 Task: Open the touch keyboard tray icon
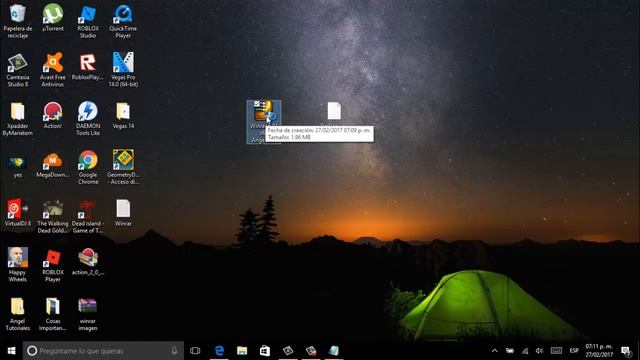pos(556,351)
